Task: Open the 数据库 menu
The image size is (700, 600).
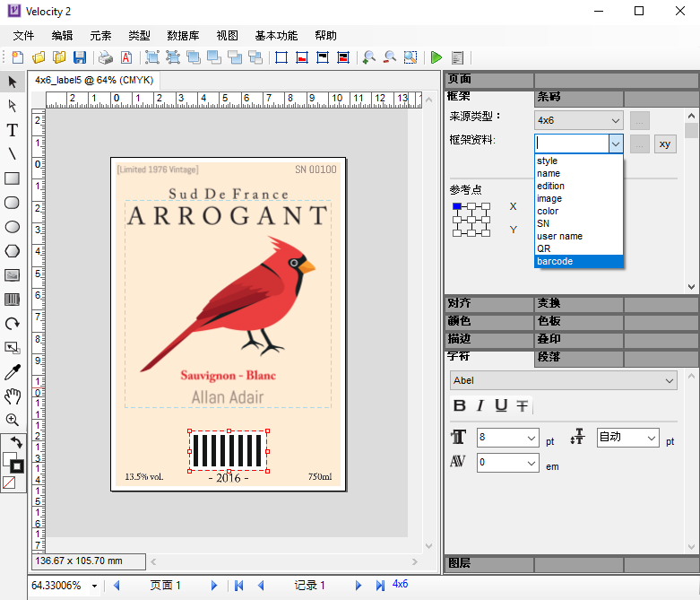Action: (183, 36)
